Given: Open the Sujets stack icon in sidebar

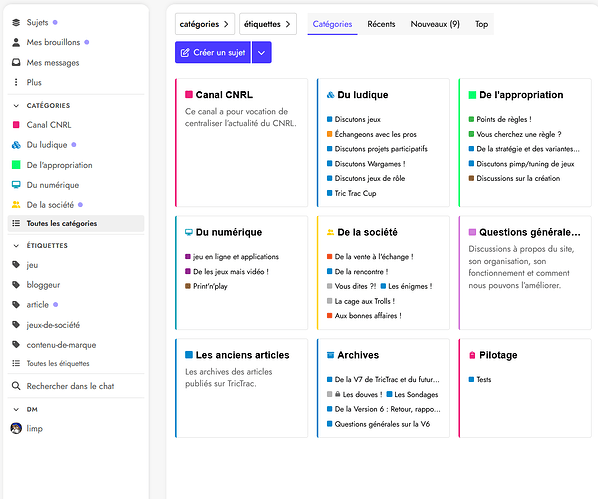Looking at the screenshot, I should [16, 23].
